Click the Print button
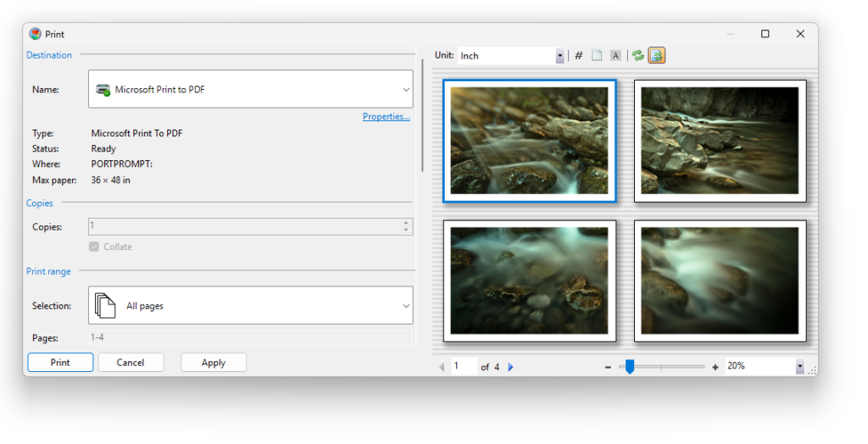 pos(60,363)
